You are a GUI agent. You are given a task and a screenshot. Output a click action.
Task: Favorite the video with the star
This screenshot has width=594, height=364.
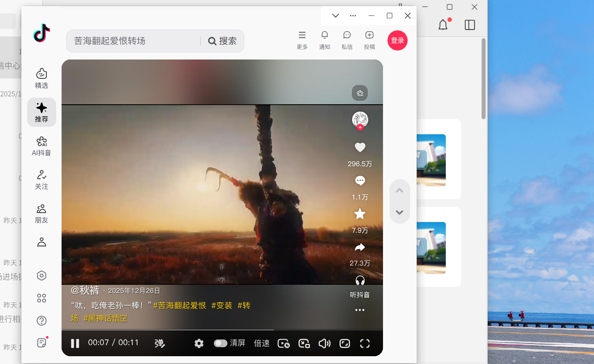pos(360,214)
